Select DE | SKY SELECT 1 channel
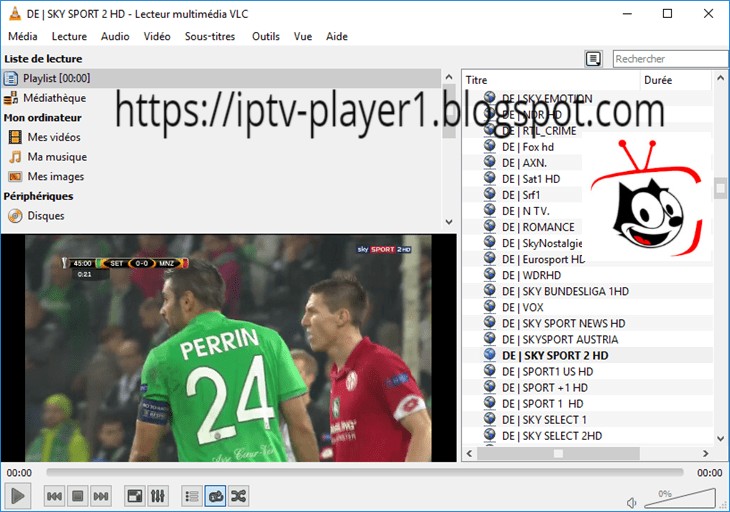The height and width of the screenshot is (512, 730). (x=545, y=420)
